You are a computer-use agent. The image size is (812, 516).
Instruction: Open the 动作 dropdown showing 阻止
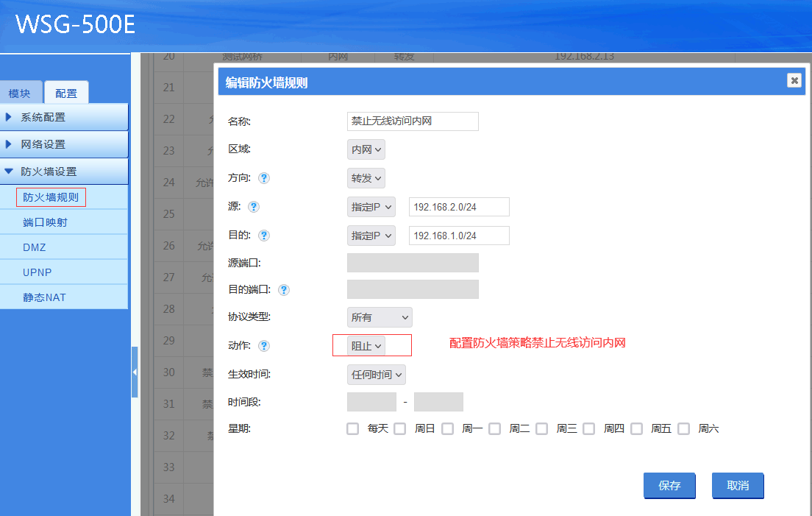pos(366,346)
